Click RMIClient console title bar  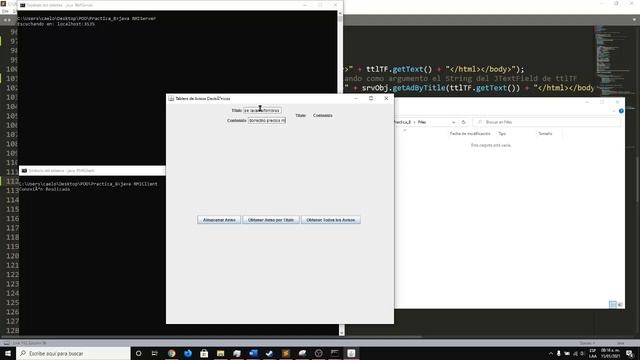click(92, 171)
